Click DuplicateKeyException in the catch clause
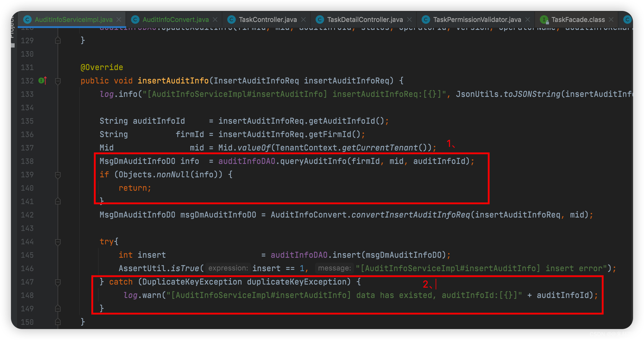The height and width of the screenshot is (340, 644). click(192, 282)
